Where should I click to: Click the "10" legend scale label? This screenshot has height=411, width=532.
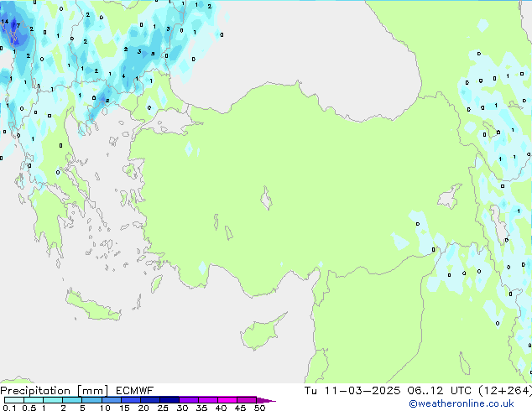[x=105, y=408]
